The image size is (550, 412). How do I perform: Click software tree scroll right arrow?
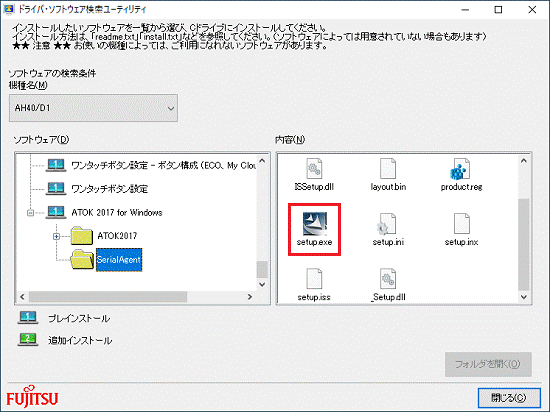(250, 297)
